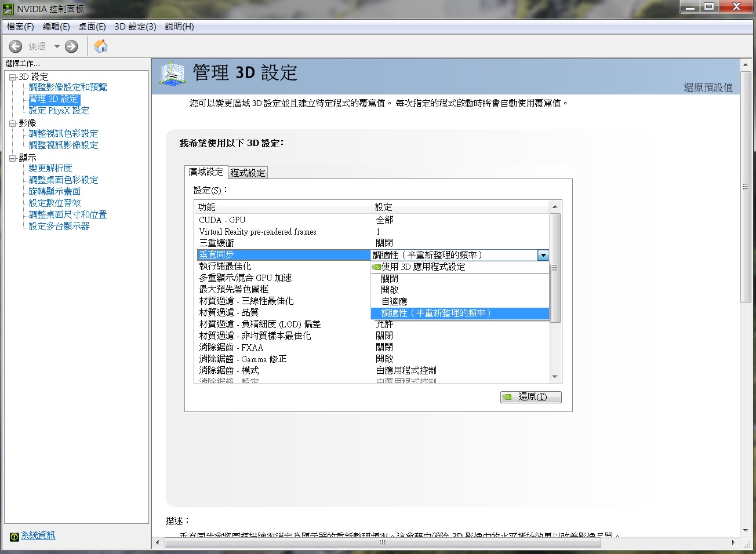Open 變更解析度 page

50,168
